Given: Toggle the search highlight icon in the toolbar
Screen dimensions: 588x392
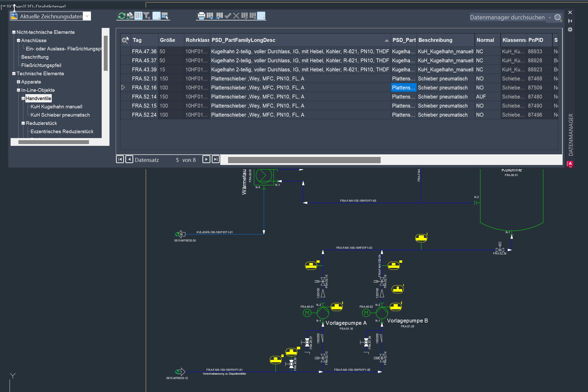Looking at the screenshot, I should coord(156,16).
